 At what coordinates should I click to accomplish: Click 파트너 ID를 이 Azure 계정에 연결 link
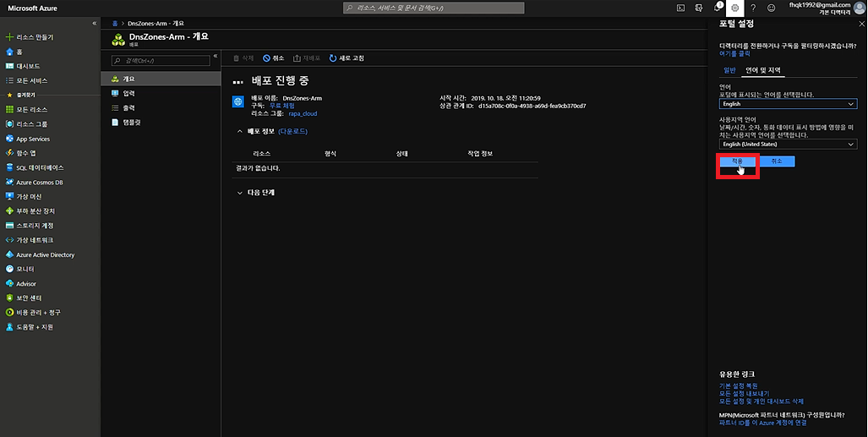click(763, 423)
